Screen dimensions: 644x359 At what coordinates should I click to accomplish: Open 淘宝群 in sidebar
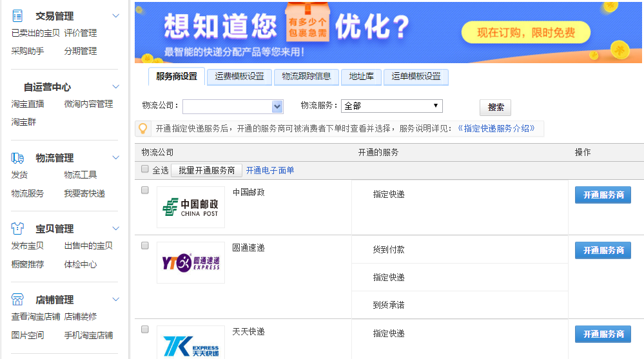(x=23, y=122)
